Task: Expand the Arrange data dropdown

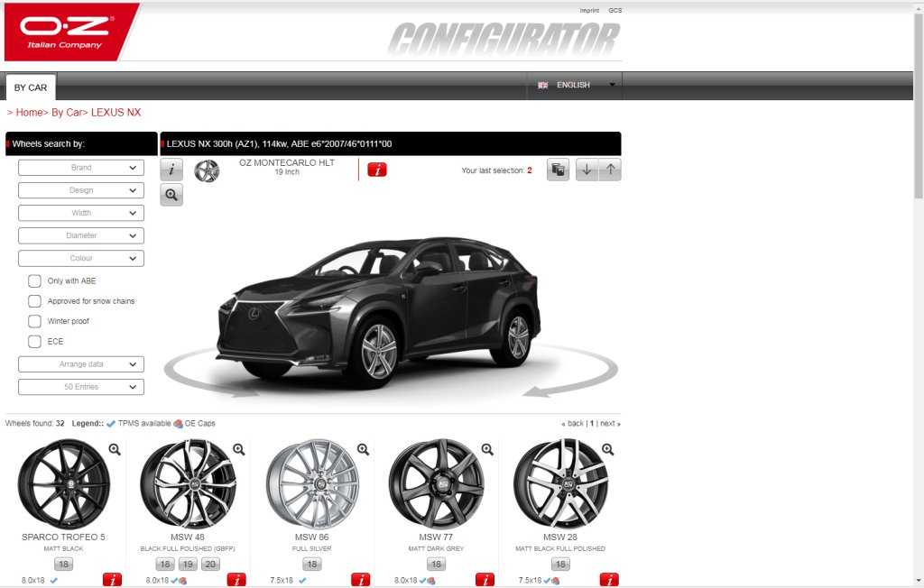Action: [81, 364]
